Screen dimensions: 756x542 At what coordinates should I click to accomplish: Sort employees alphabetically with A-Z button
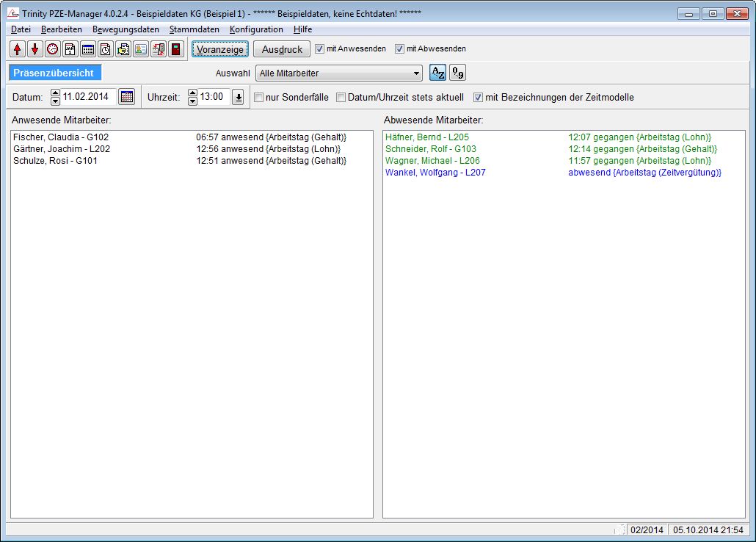pos(437,73)
